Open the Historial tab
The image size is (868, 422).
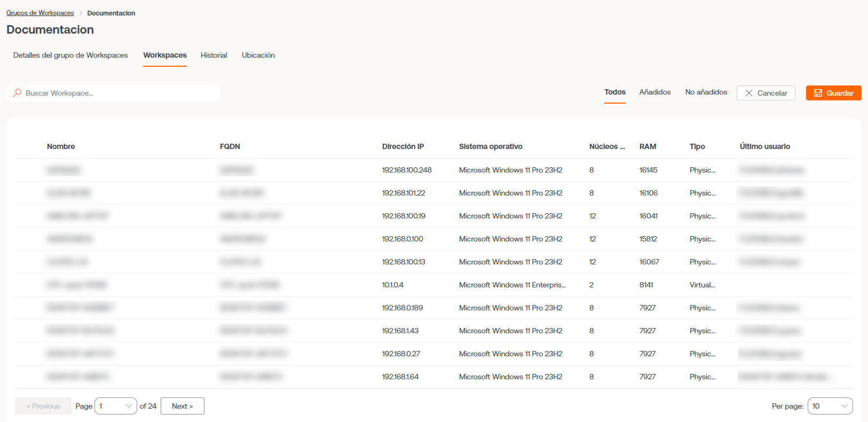(214, 55)
